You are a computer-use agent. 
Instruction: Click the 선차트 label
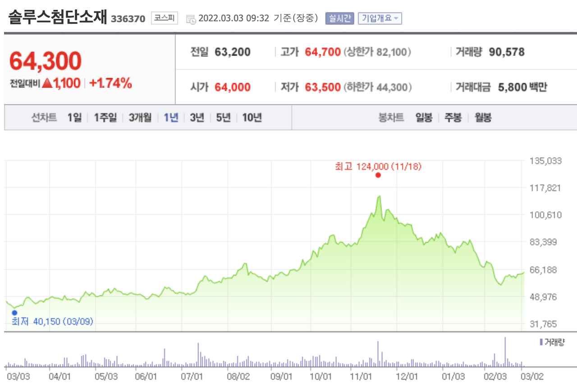[44, 118]
